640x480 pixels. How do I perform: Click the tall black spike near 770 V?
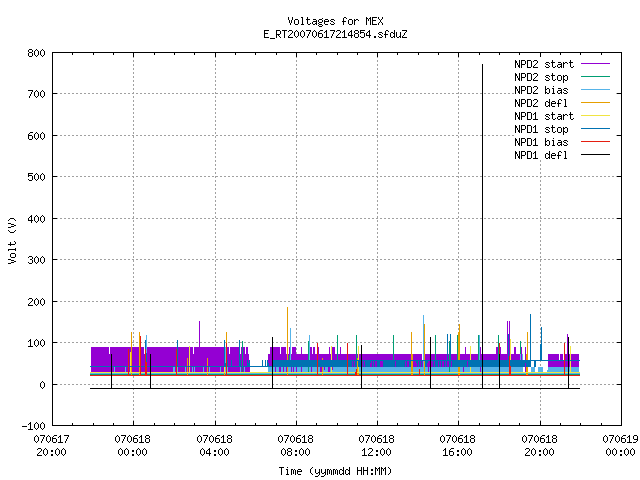click(482, 224)
